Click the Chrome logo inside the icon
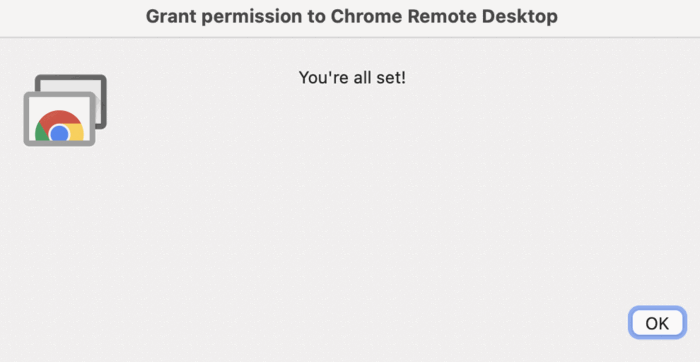Image resolution: width=700 pixels, height=362 pixels. click(59, 126)
